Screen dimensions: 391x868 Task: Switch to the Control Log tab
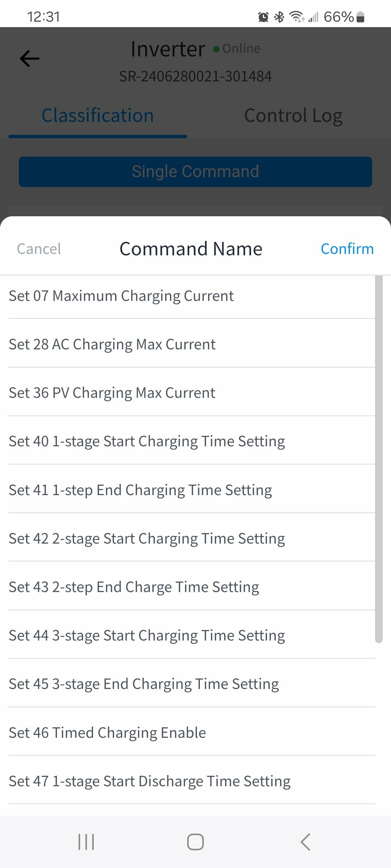point(293,116)
